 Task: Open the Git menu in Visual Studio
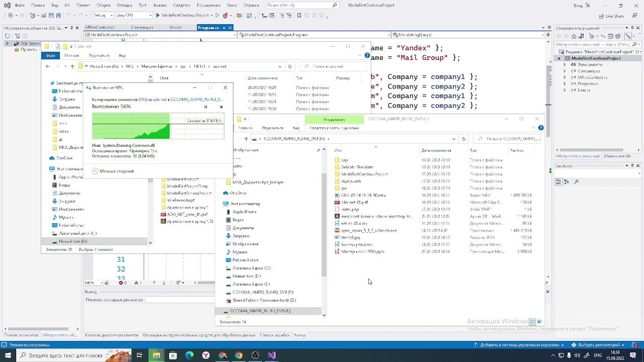pos(67,6)
